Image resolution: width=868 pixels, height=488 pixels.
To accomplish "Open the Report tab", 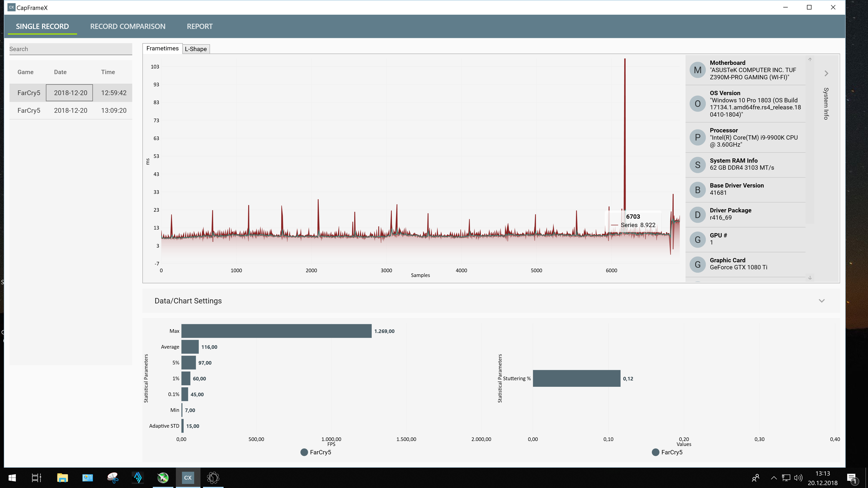I will [x=200, y=26].
